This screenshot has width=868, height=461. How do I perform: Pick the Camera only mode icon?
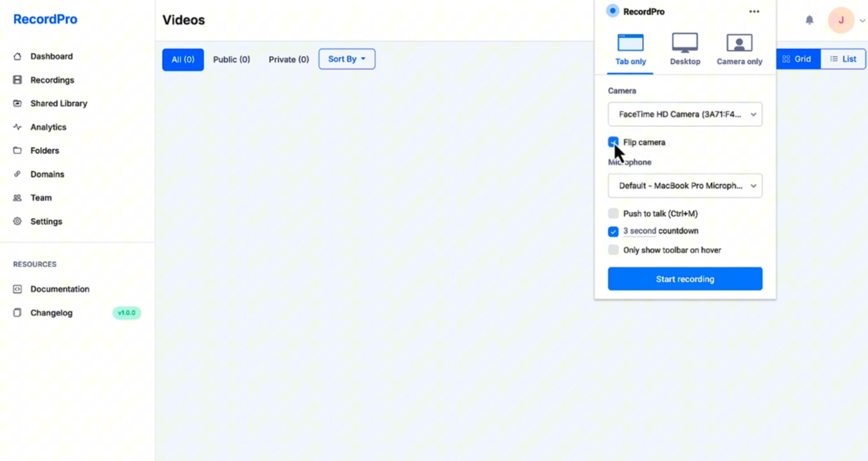pos(739,42)
